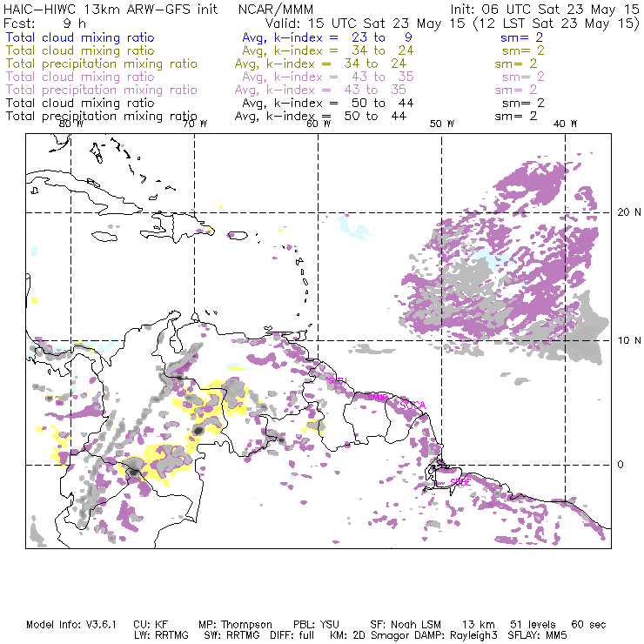Click the 'Fcst: 9 h' forecast label

(x=44, y=23)
